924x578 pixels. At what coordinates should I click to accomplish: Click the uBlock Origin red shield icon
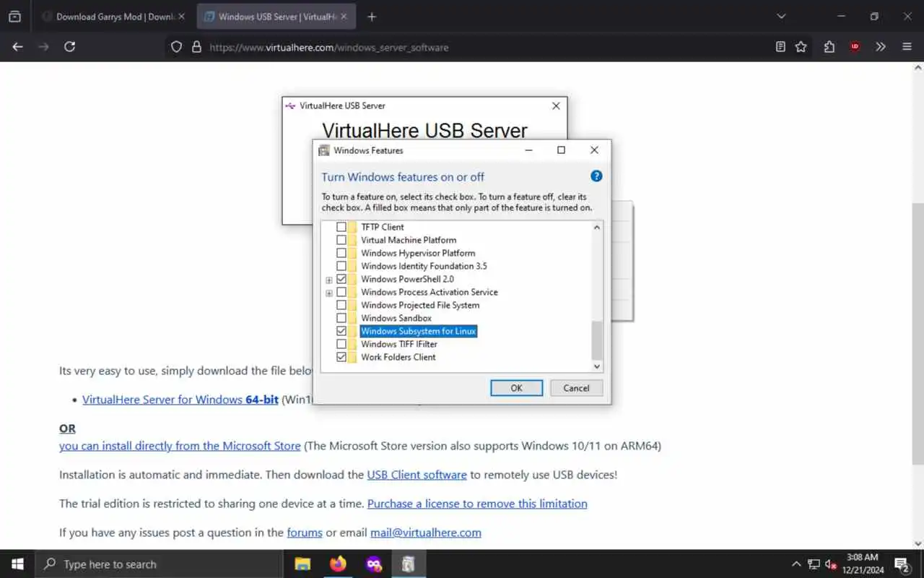click(x=855, y=47)
